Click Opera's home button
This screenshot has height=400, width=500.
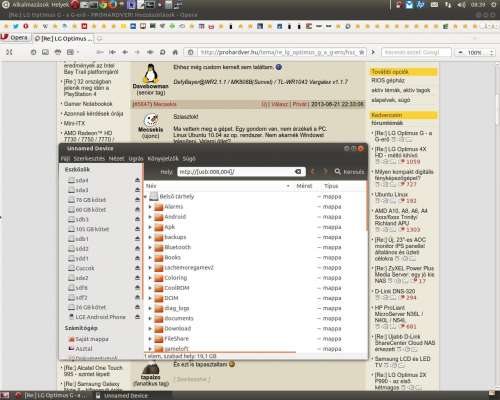point(175,52)
